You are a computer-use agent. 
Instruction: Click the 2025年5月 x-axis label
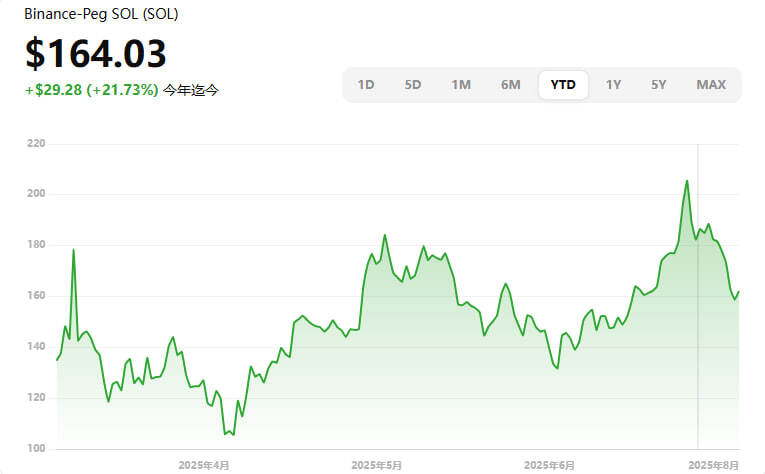377,465
